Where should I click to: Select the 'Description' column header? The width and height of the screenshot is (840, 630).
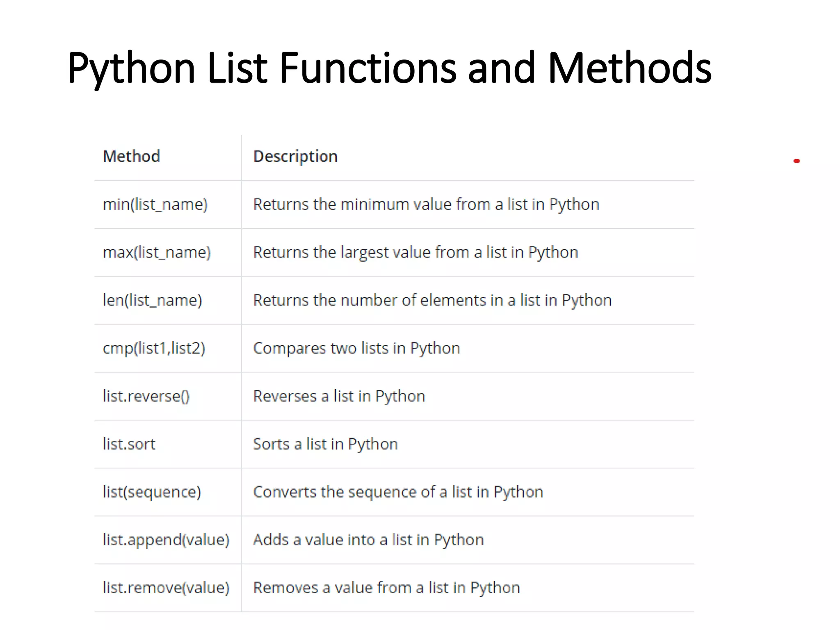click(x=295, y=157)
